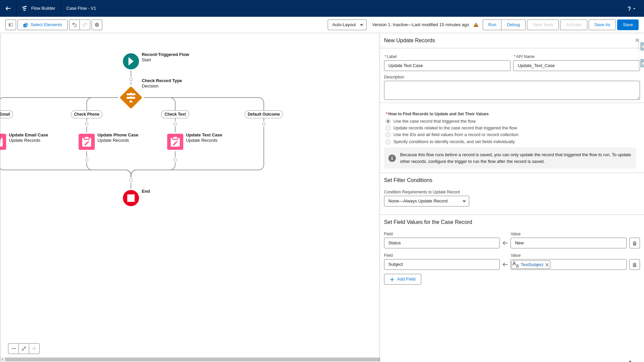
Task: Open flow settings gear icon
Action: click(97, 25)
